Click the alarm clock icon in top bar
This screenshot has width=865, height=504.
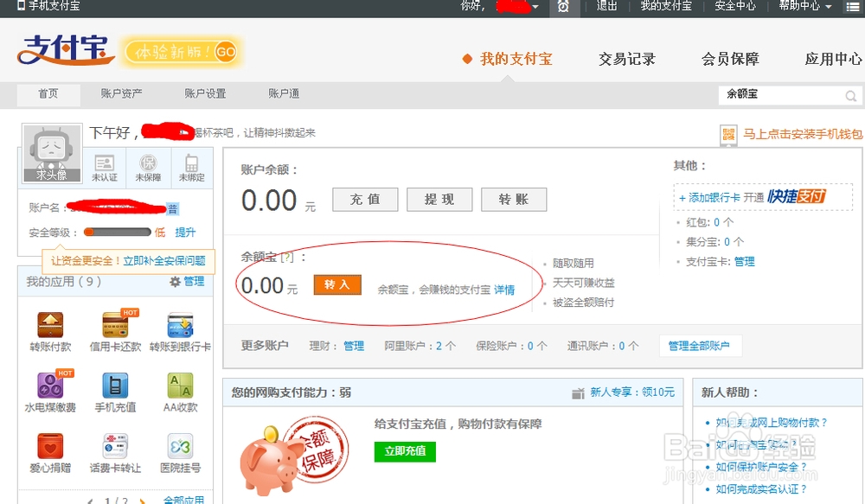pos(563,7)
